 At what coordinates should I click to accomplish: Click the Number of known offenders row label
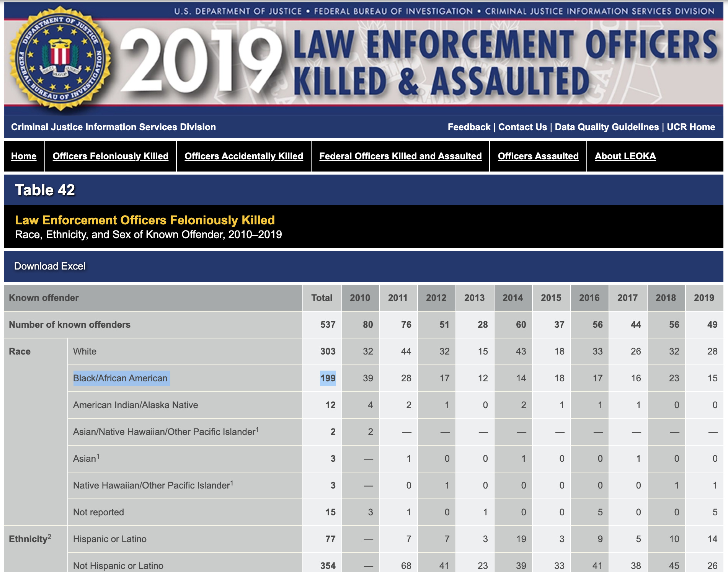(70, 325)
